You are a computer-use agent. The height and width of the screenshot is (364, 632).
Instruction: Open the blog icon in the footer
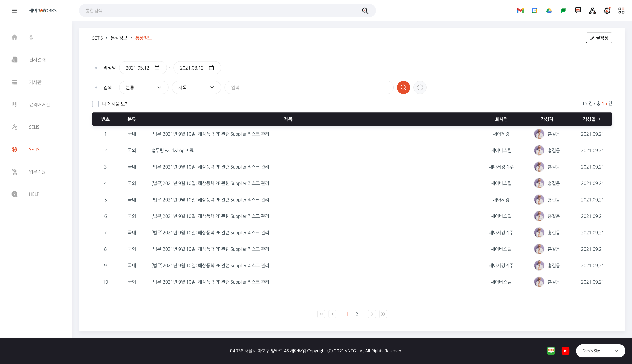(x=551, y=351)
